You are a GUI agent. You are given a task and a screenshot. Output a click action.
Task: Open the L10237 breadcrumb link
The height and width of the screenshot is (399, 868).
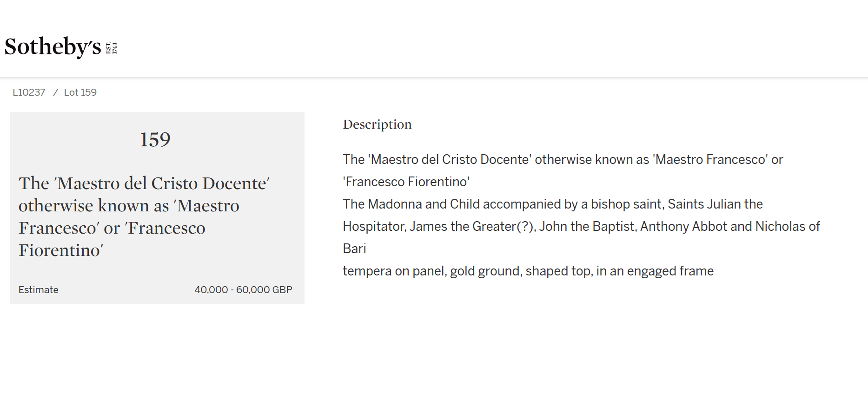coord(29,92)
